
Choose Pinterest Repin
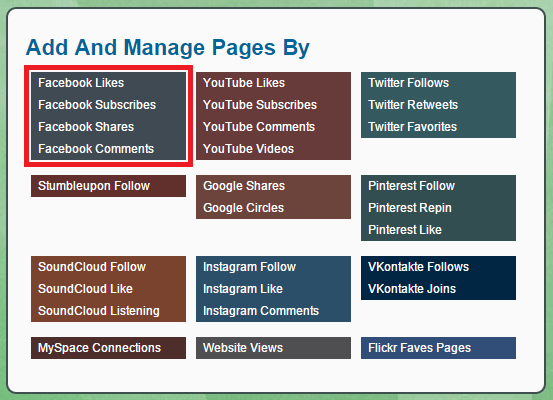point(410,208)
